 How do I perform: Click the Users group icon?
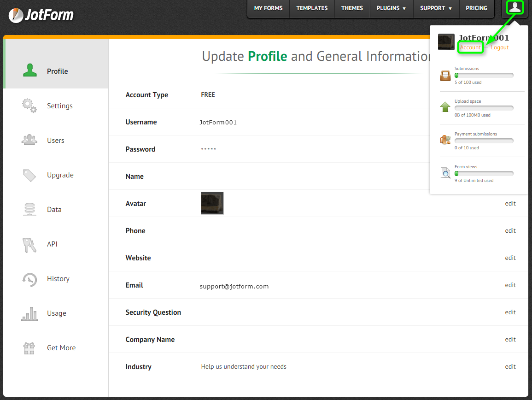(x=29, y=140)
